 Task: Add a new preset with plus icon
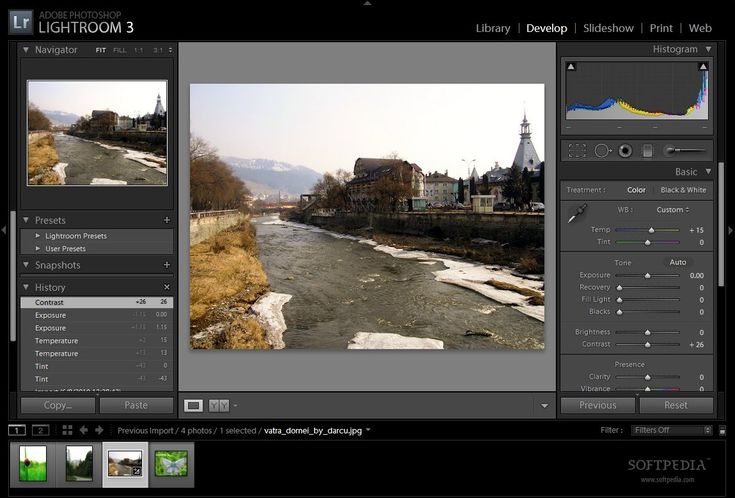(167, 220)
